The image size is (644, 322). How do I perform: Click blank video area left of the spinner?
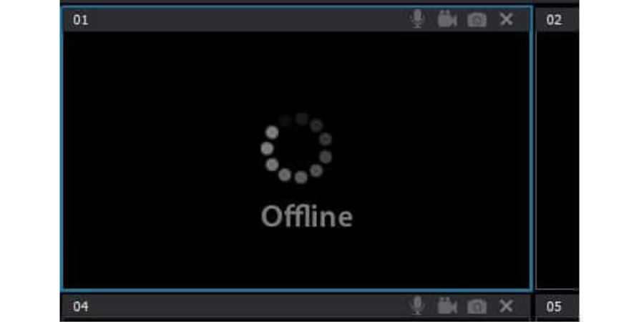pyautogui.click(x=160, y=148)
